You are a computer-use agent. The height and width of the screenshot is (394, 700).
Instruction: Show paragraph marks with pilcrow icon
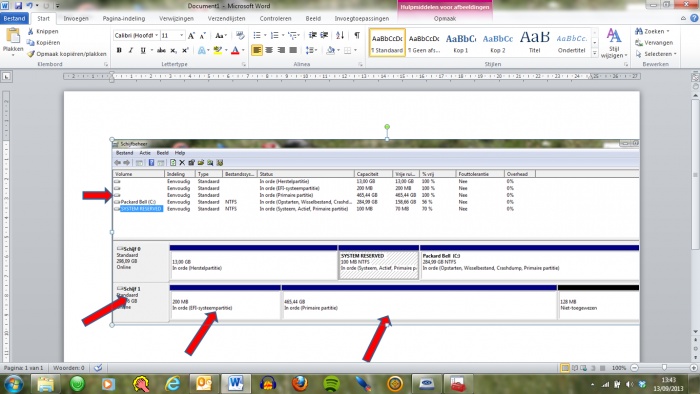click(357, 35)
